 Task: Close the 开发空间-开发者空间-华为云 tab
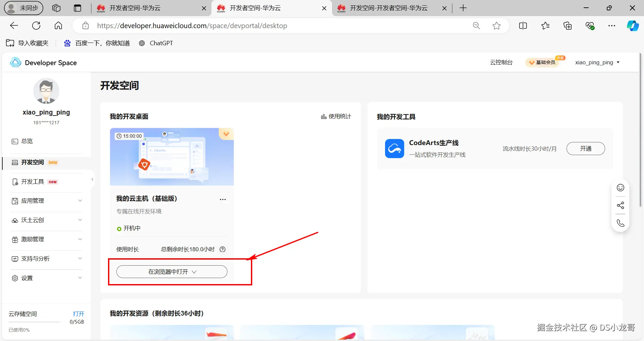[444, 8]
